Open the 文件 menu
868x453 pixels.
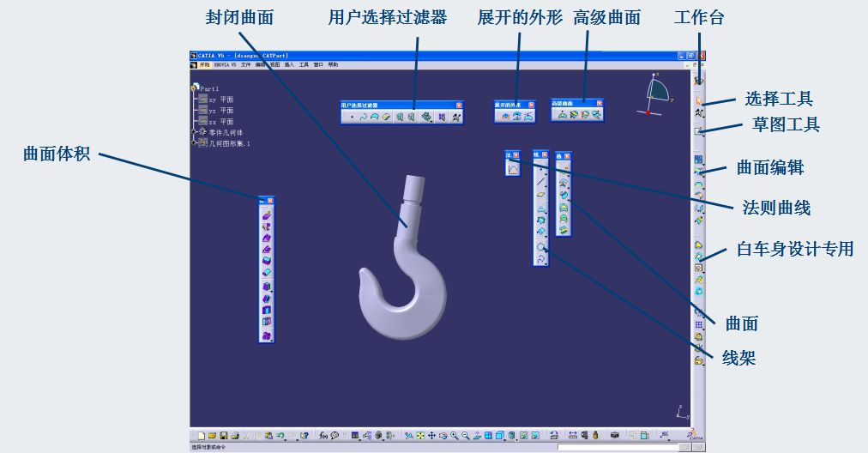(245, 65)
